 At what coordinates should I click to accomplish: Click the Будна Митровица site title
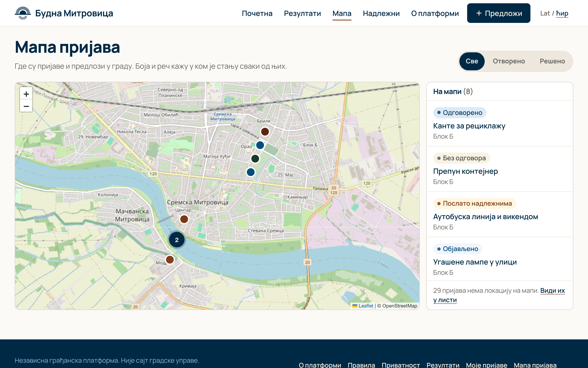click(x=74, y=13)
